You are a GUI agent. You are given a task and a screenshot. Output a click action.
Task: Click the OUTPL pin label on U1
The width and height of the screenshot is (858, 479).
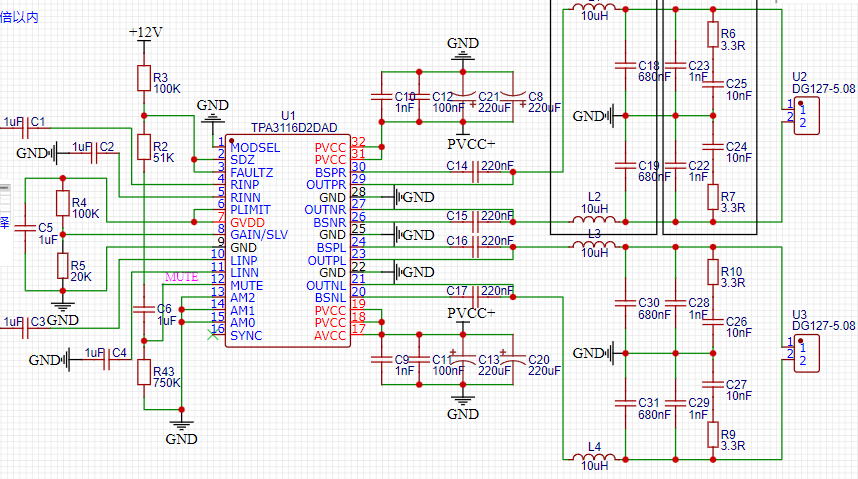(x=327, y=261)
